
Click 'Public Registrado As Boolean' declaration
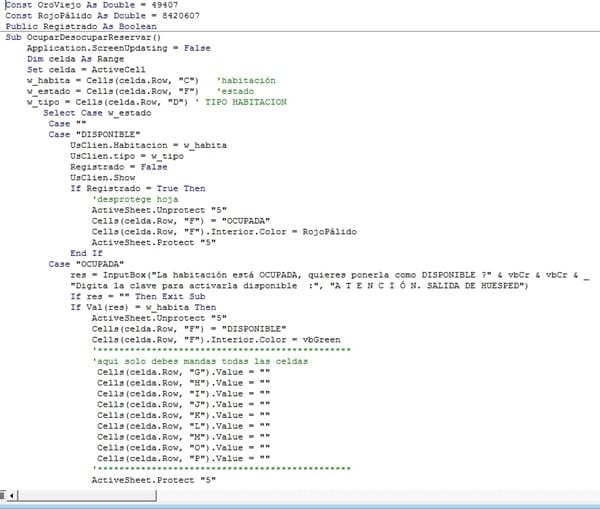coord(81,27)
